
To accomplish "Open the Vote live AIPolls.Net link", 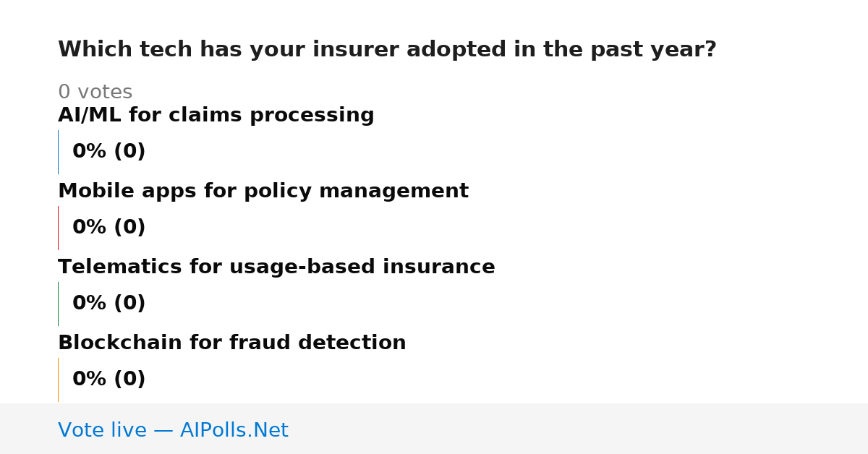I will [x=173, y=430].
